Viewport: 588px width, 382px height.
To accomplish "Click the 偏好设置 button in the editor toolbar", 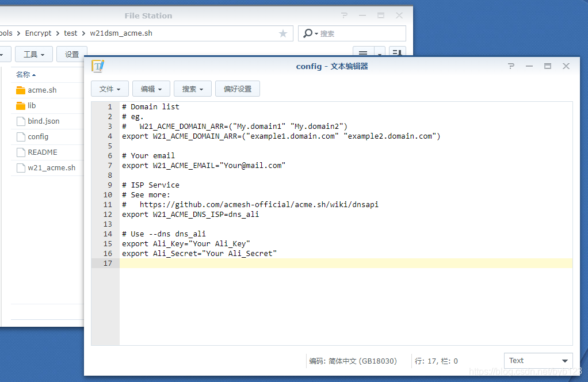I will pos(236,89).
